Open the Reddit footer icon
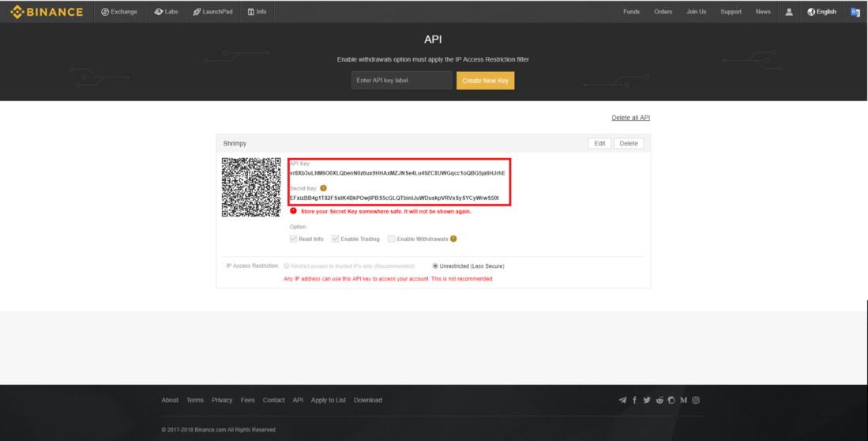The image size is (868, 441). (x=659, y=400)
